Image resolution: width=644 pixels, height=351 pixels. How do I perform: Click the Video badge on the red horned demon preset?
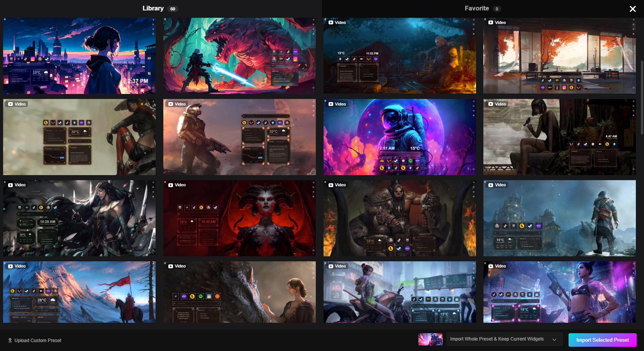click(177, 185)
